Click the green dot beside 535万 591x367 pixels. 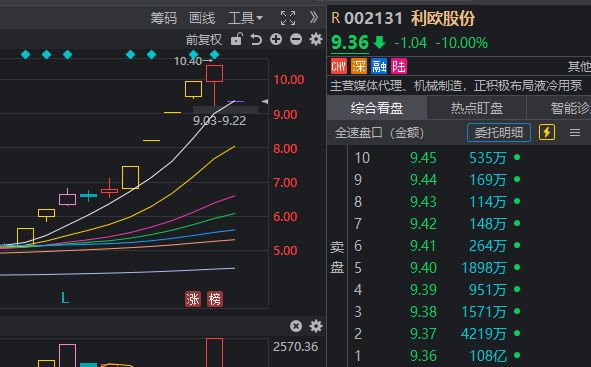coord(517,157)
